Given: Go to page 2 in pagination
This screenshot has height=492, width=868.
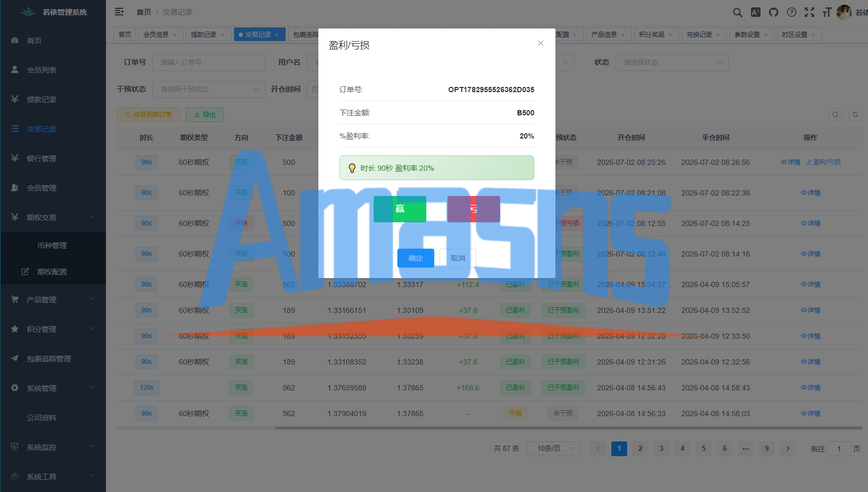Looking at the screenshot, I should pos(640,449).
